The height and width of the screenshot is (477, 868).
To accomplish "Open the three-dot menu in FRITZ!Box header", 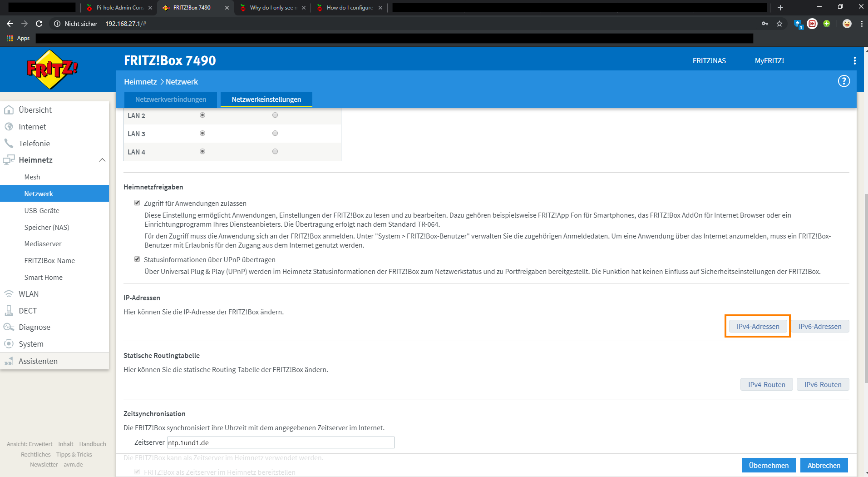I will [854, 61].
